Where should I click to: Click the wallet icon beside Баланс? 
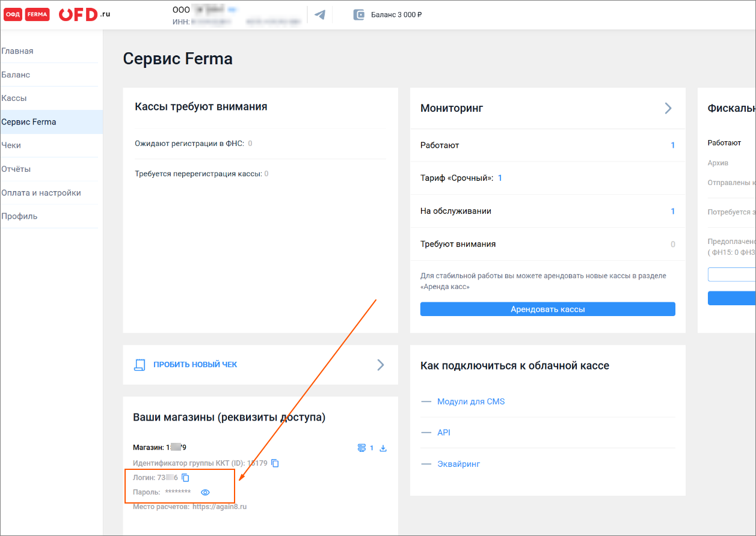[x=359, y=14]
